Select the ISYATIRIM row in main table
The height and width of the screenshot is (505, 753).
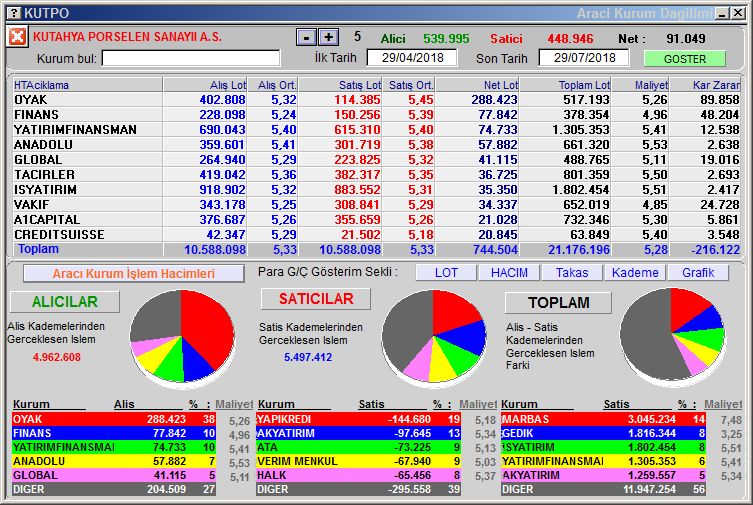[376, 190]
